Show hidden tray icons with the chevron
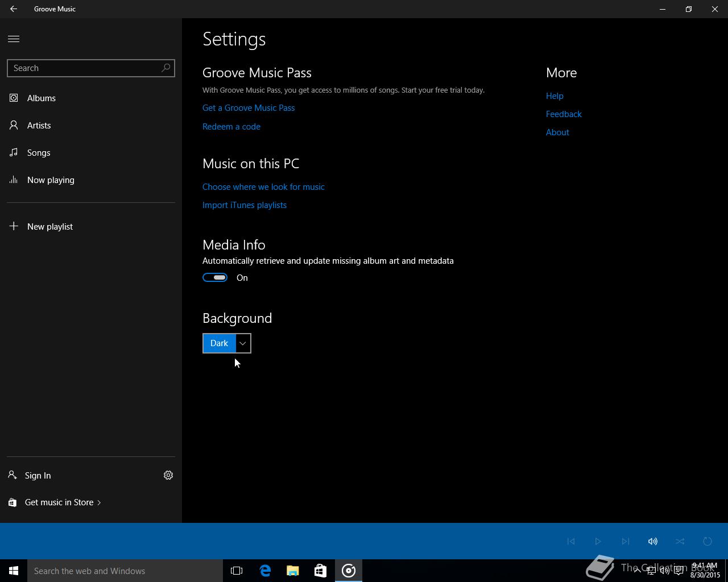The height and width of the screenshot is (582, 728). [x=638, y=571]
